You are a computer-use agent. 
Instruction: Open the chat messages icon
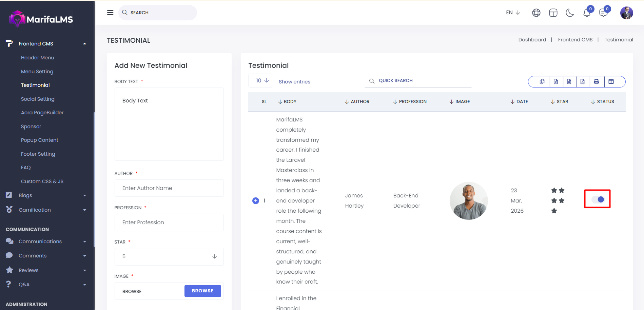coord(603,13)
